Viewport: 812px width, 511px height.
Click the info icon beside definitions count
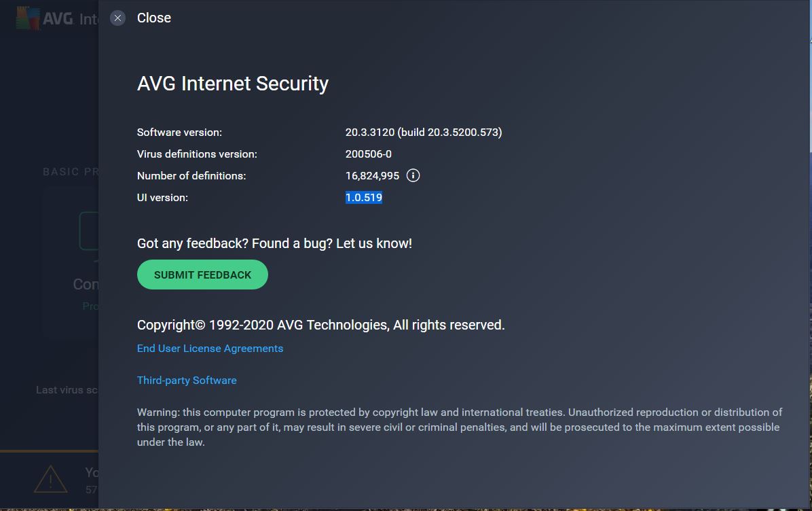[413, 175]
